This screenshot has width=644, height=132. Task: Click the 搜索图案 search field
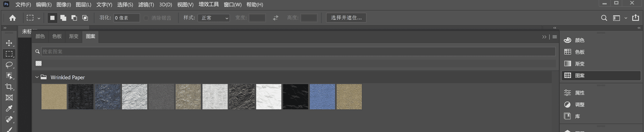(297, 51)
